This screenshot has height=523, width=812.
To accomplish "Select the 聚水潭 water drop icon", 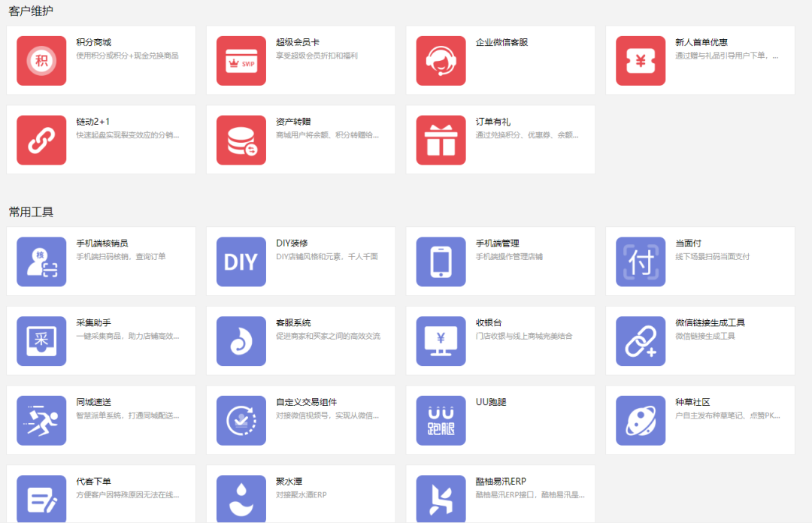I will click(241, 498).
